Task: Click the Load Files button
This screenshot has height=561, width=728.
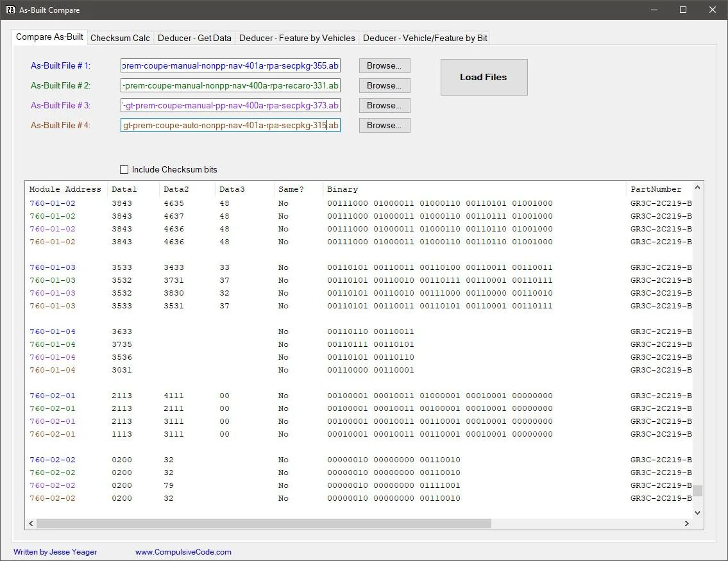Action: pyautogui.click(x=484, y=77)
